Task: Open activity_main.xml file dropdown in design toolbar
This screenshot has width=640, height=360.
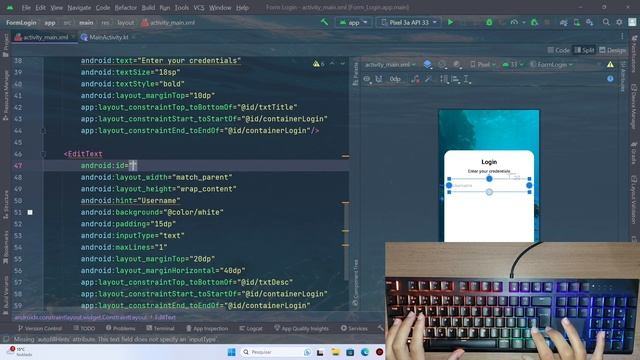Action: [x=390, y=64]
